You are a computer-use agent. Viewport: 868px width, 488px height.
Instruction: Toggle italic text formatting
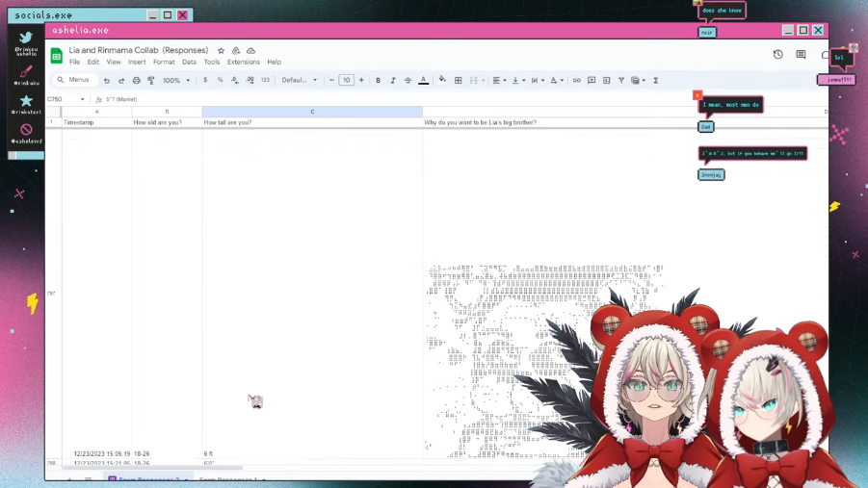[x=392, y=81]
